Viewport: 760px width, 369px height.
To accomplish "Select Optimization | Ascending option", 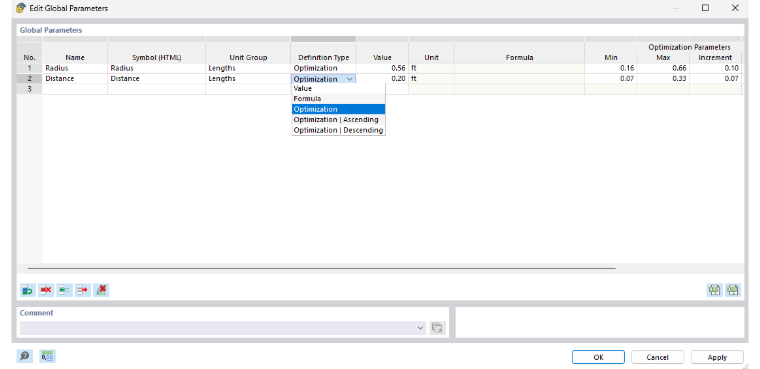I will (x=338, y=119).
